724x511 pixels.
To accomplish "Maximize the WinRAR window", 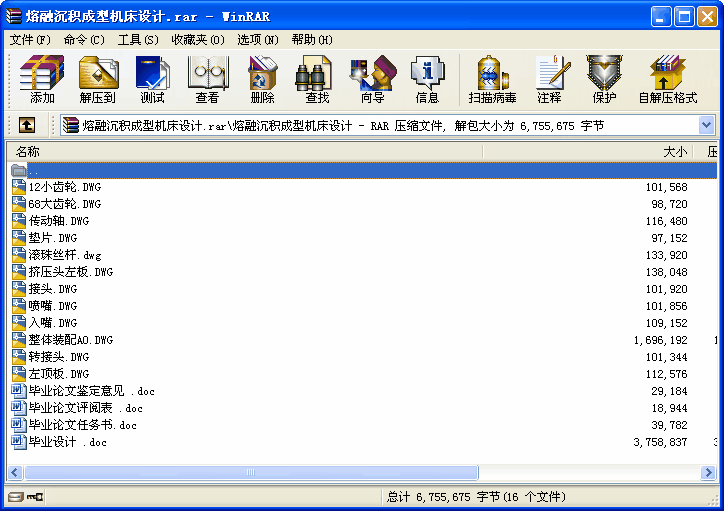I will coord(684,17).
